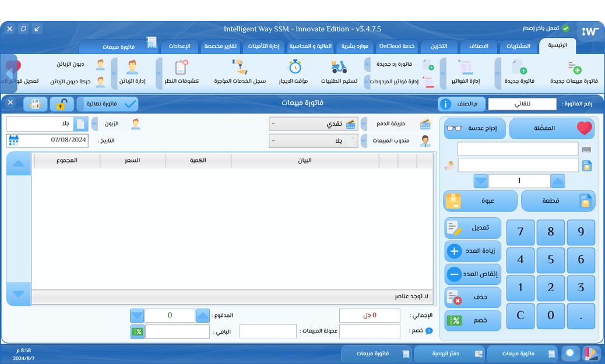Toggle فاتورة نهائية checkmark

[107, 104]
